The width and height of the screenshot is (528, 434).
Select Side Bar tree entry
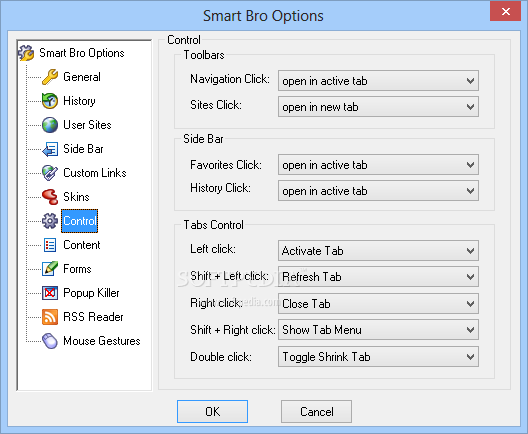[83, 149]
